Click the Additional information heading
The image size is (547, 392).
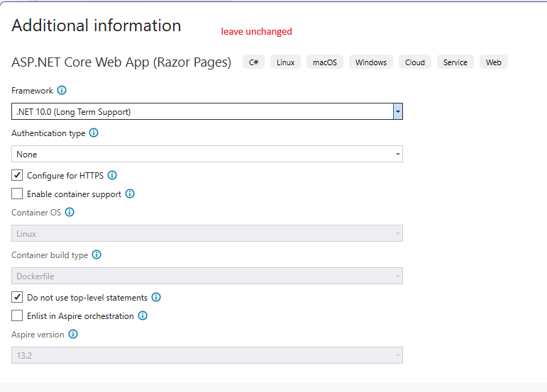pyautogui.click(x=96, y=26)
